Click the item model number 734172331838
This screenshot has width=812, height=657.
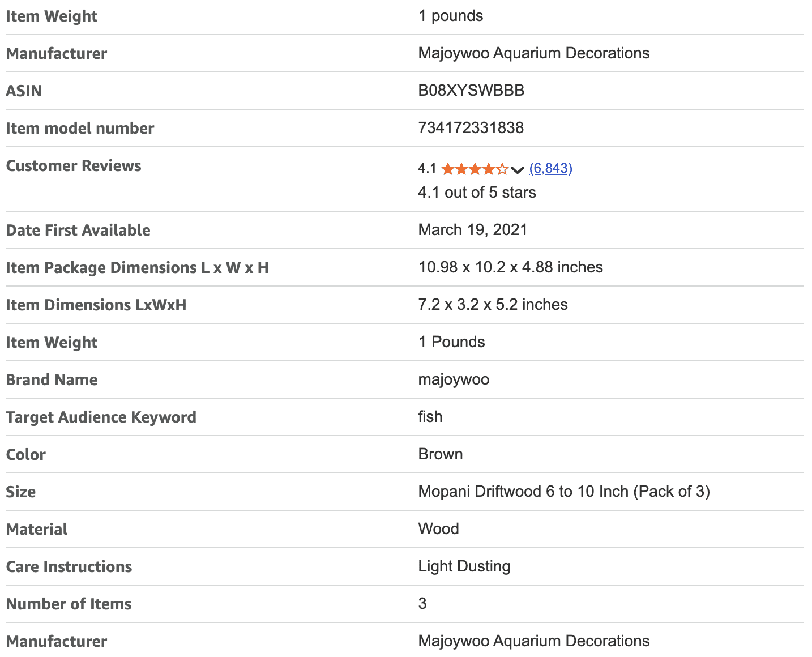click(471, 128)
